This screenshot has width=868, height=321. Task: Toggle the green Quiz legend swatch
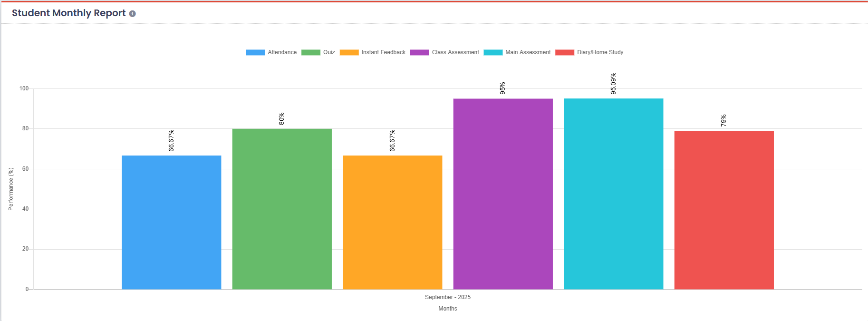[311, 52]
